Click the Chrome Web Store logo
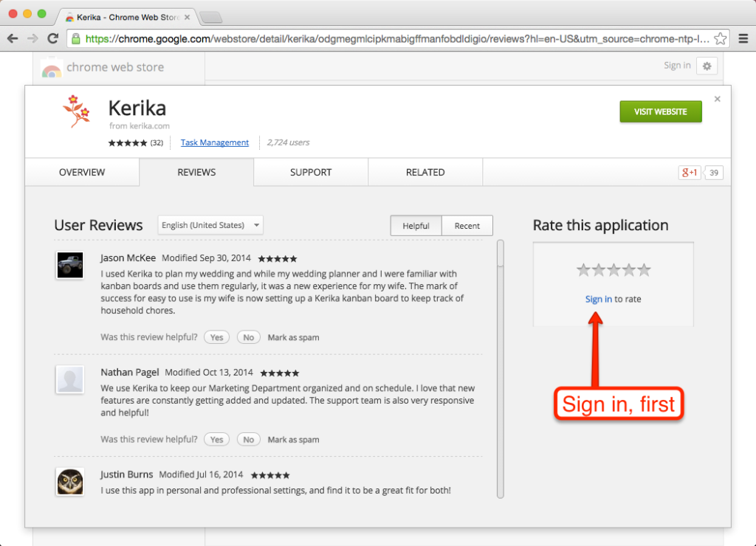756x546 pixels. point(52,69)
